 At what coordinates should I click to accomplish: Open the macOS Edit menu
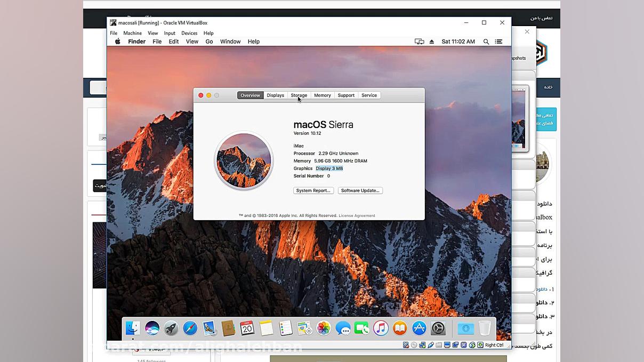(x=174, y=42)
